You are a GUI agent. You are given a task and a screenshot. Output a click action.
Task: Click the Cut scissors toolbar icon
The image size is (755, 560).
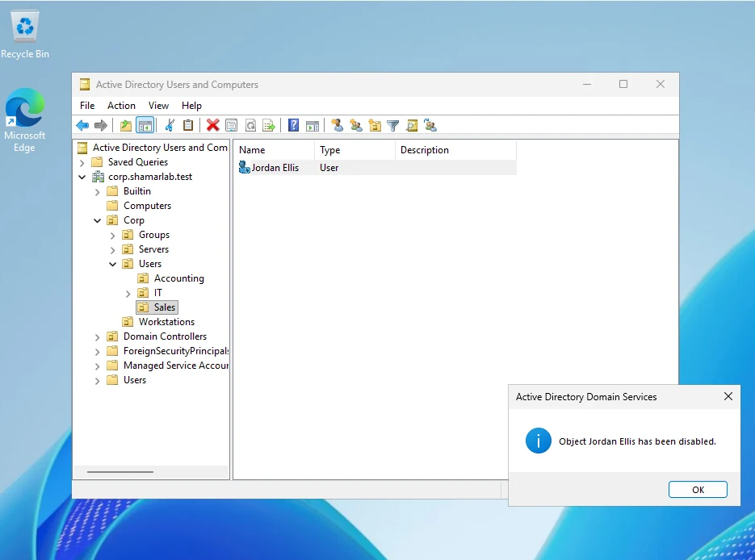tap(170, 126)
